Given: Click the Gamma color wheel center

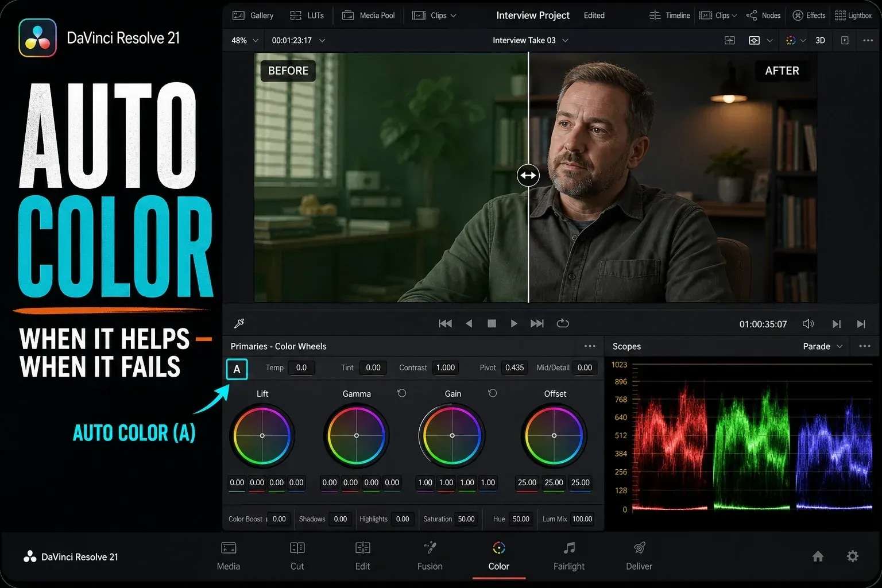Looking at the screenshot, I should click(x=357, y=436).
